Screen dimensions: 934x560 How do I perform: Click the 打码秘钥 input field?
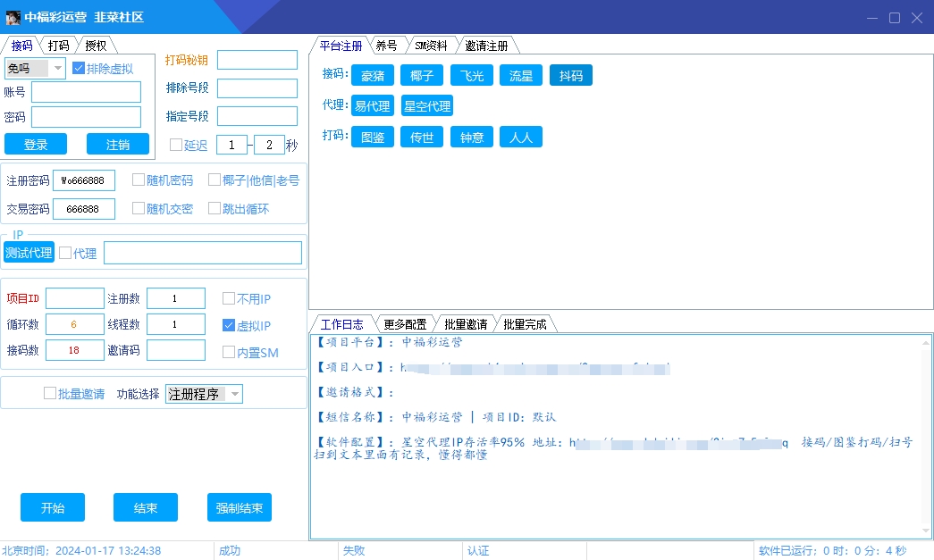point(257,60)
